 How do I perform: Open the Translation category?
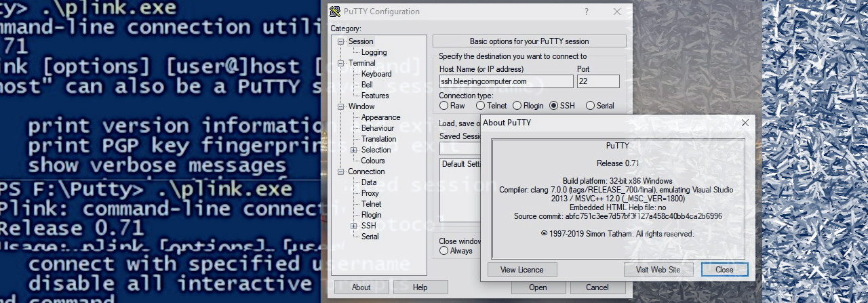click(x=378, y=139)
